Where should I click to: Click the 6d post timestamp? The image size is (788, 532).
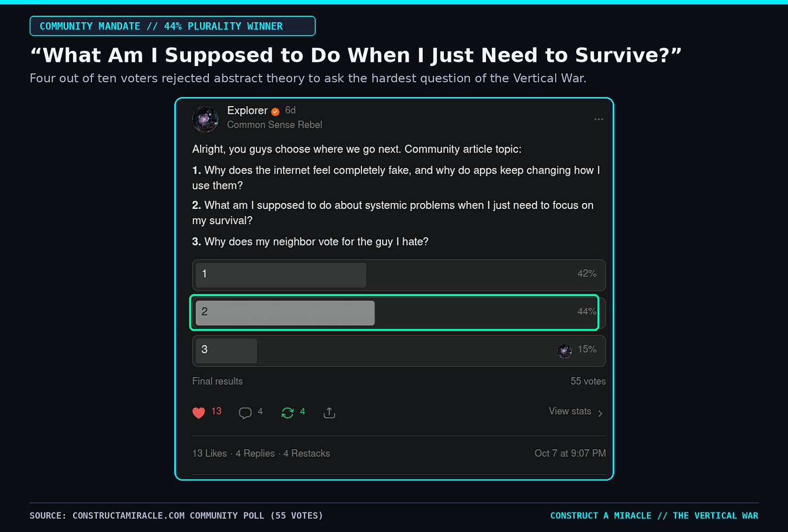[291, 110]
